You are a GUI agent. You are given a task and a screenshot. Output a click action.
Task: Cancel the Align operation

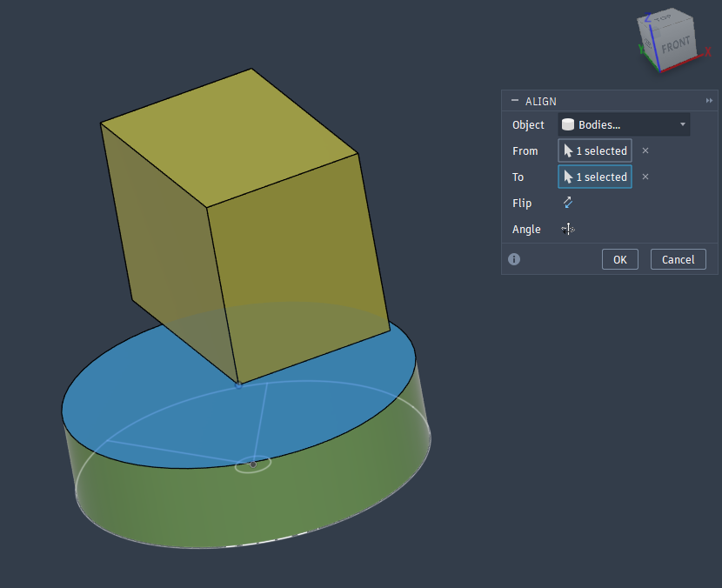click(678, 259)
